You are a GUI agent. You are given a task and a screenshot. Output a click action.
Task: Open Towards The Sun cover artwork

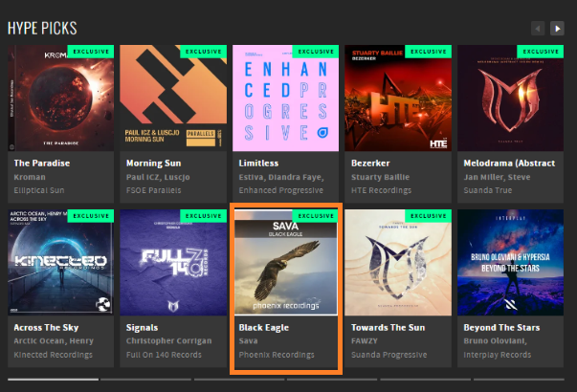[398, 262]
